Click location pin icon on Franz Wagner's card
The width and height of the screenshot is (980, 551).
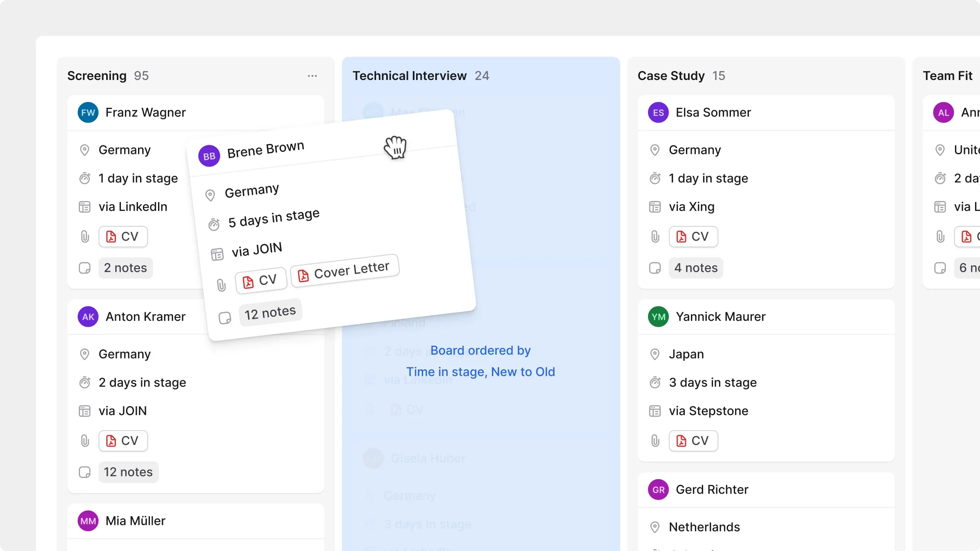point(85,150)
